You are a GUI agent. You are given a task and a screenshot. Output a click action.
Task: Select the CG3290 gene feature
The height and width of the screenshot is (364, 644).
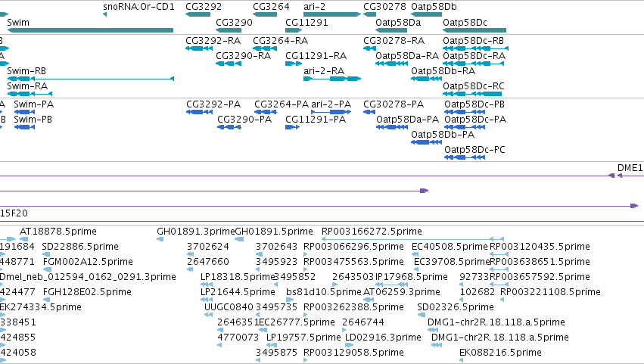coord(229,30)
